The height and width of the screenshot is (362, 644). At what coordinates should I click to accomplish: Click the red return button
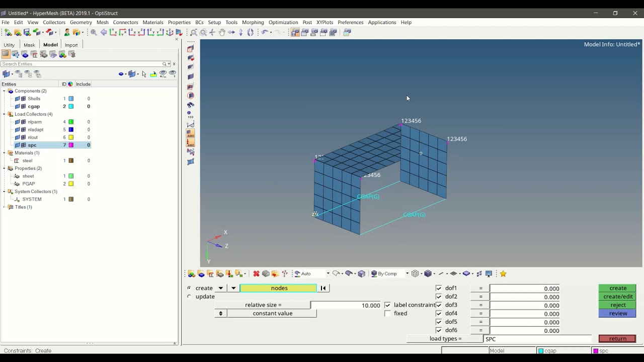(617, 338)
